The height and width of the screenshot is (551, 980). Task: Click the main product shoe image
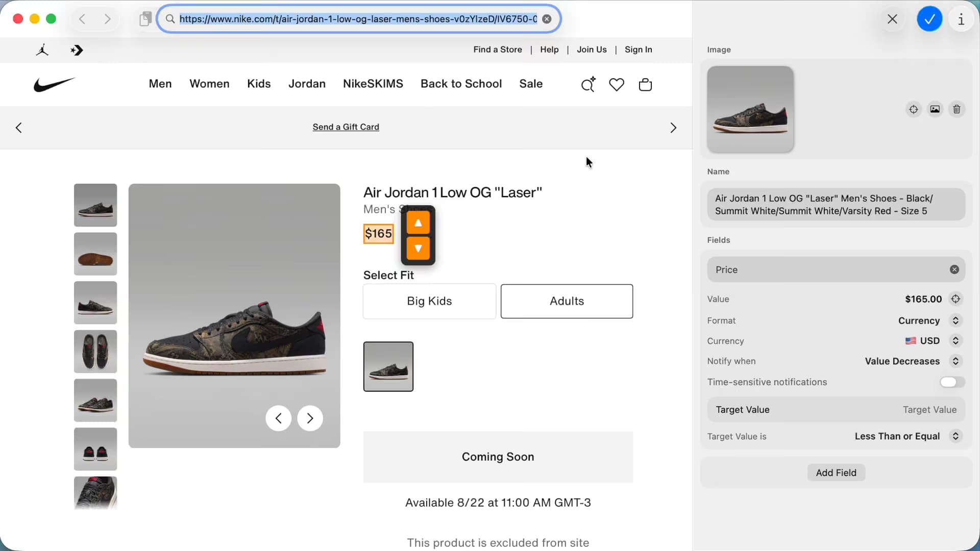tap(234, 316)
